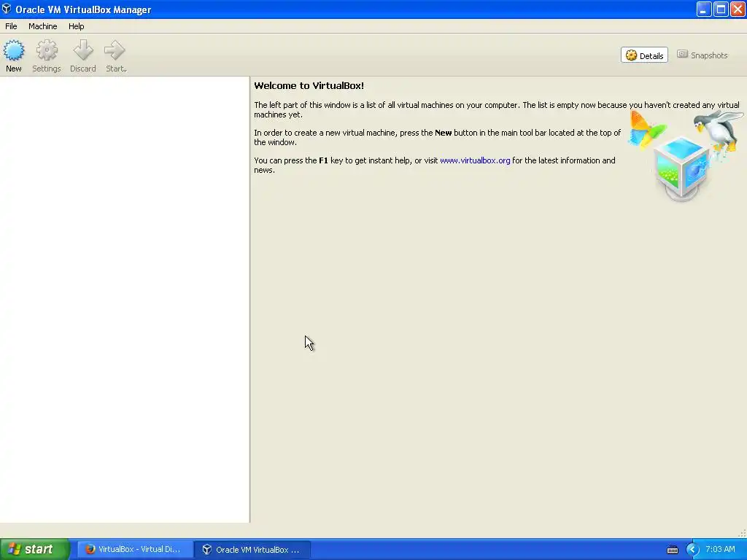Click the keyboard icon in system tray

672,550
